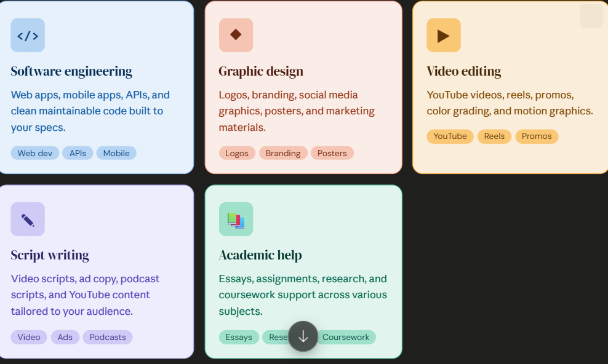
Task: Click the code brackets icon for Software engineering
Action: pyautogui.click(x=28, y=35)
